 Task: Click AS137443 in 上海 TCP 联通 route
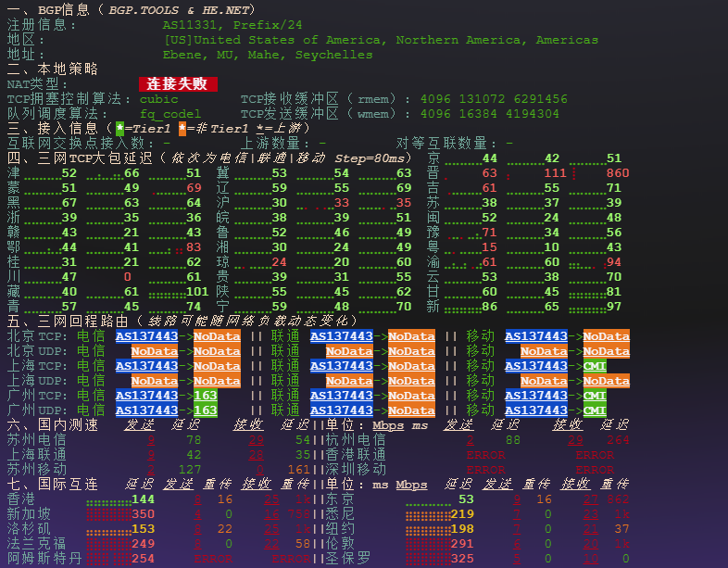[x=341, y=366]
